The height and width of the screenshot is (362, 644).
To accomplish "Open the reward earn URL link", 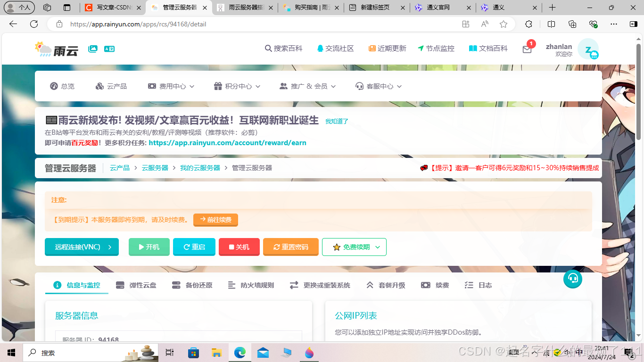I will pyautogui.click(x=227, y=143).
